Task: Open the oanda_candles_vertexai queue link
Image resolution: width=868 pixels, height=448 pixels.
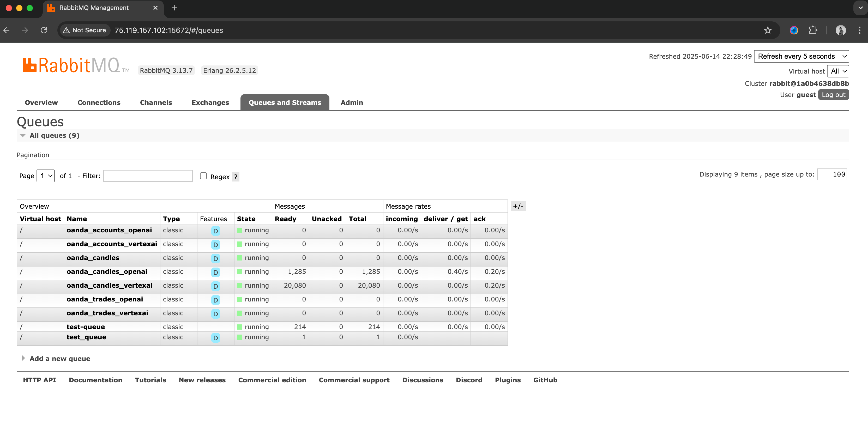Action: [110, 285]
